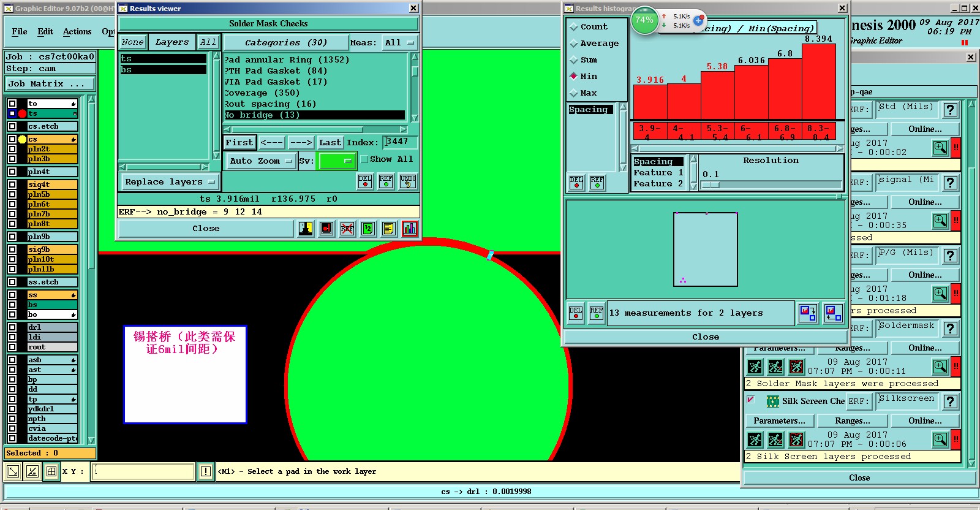Click DEL icon under histogram Spacing list
This screenshot has width=980, height=510.
point(576,182)
